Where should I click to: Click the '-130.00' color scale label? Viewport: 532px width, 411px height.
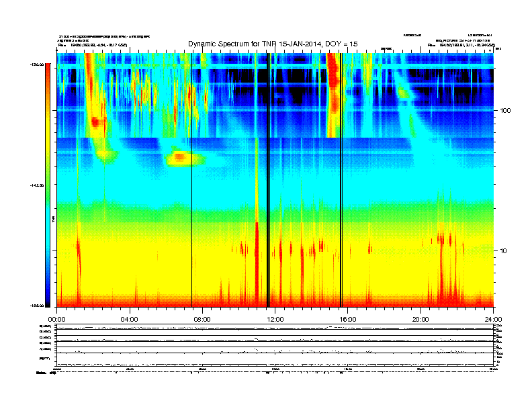[37, 64]
